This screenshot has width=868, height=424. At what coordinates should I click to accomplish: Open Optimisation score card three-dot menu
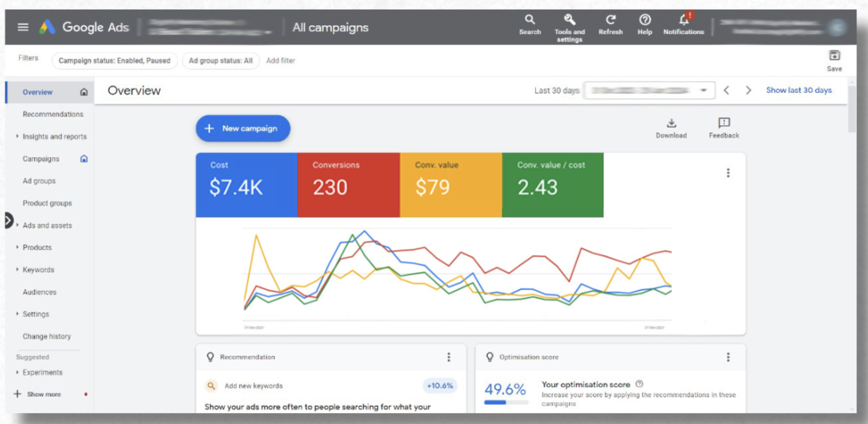point(728,357)
